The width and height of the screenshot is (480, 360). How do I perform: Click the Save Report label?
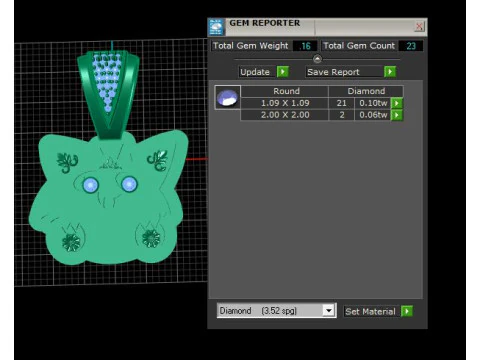[333, 72]
